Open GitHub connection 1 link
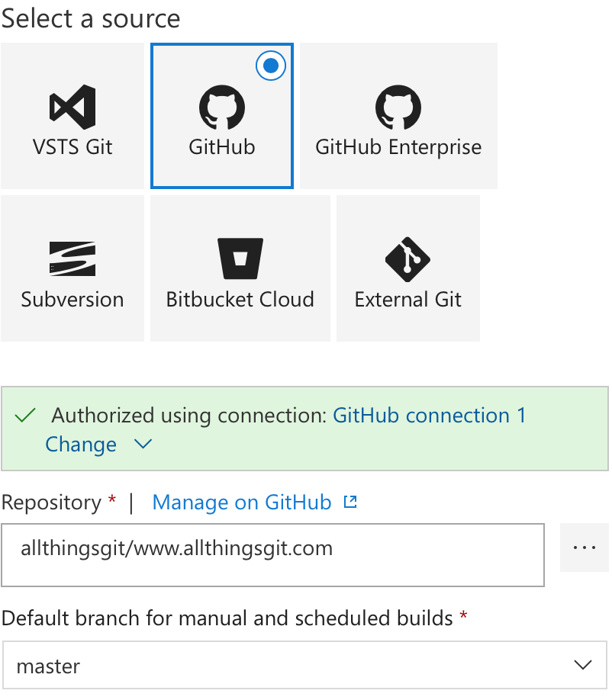Image resolution: width=612 pixels, height=700 pixels. (430, 415)
